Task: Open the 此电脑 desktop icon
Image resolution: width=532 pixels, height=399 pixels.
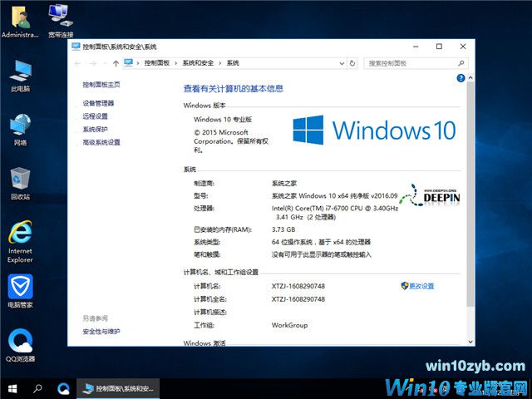Action: tap(20, 76)
